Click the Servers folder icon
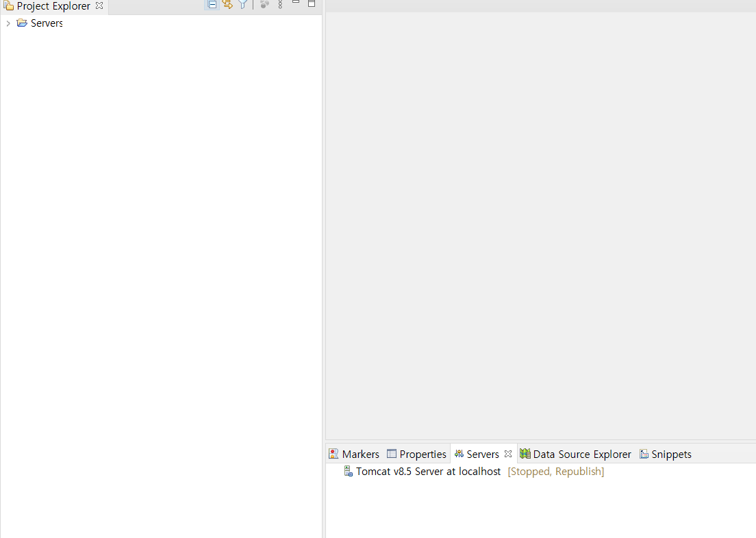 pyautogui.click(x=22, y=23)
